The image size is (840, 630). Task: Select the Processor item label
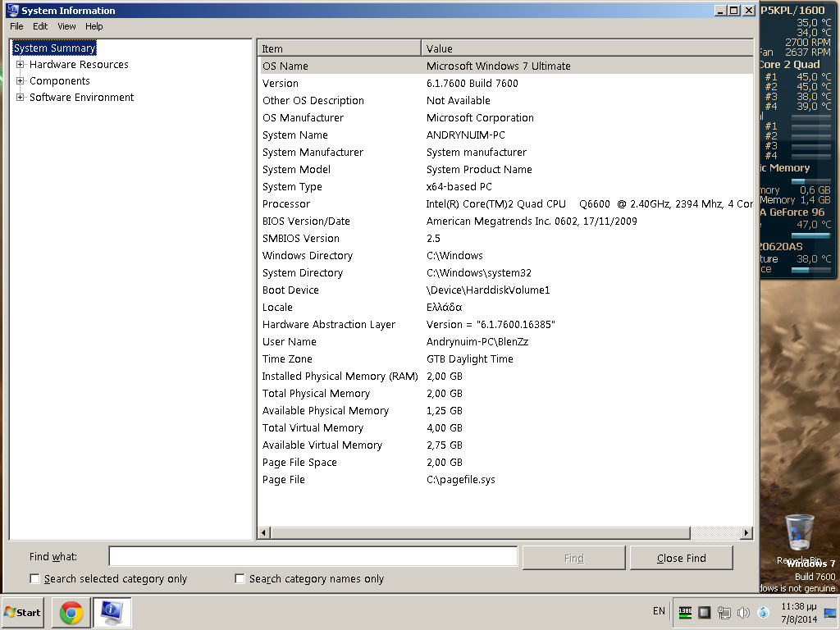click(x=286, y=203)
